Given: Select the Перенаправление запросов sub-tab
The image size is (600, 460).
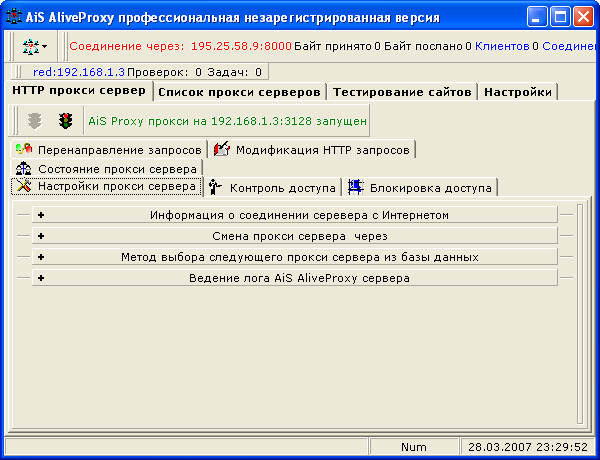Looking at the screenshot, I should (109, 150).
